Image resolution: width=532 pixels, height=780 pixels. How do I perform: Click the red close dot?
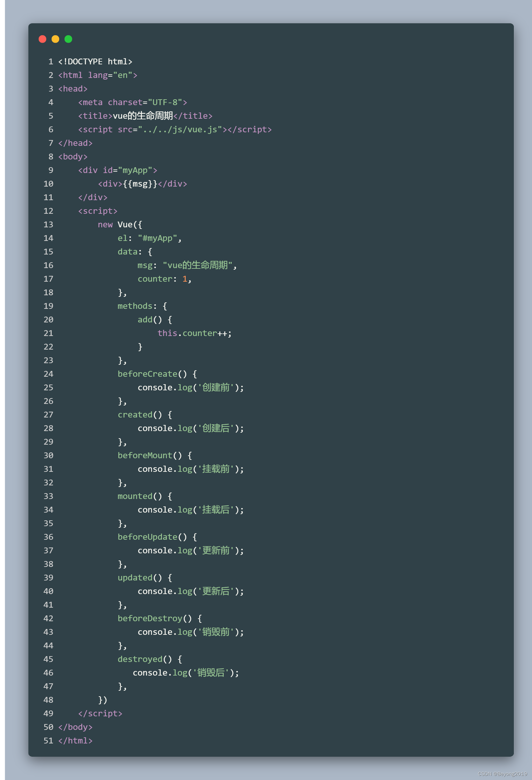[x=42, y=39]
